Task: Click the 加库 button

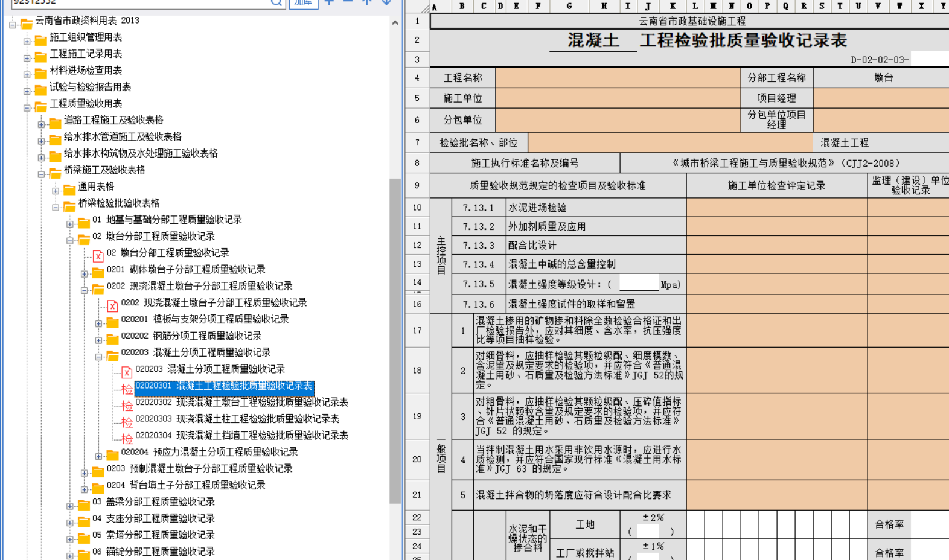Action: (x=303, y=3)
